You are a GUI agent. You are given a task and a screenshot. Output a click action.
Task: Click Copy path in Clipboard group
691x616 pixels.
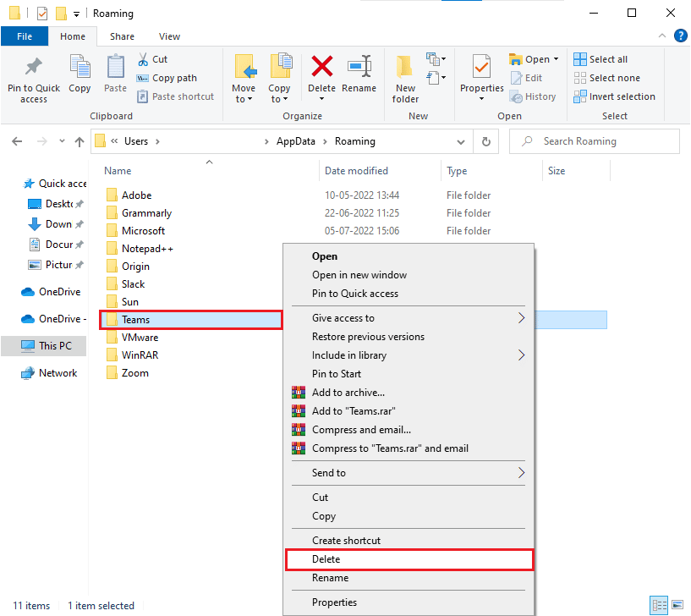(x=167, y=78)
